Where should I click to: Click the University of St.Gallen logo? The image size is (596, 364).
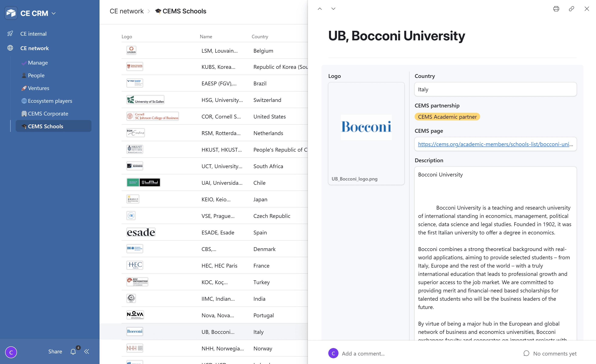[x=145, y=100]
